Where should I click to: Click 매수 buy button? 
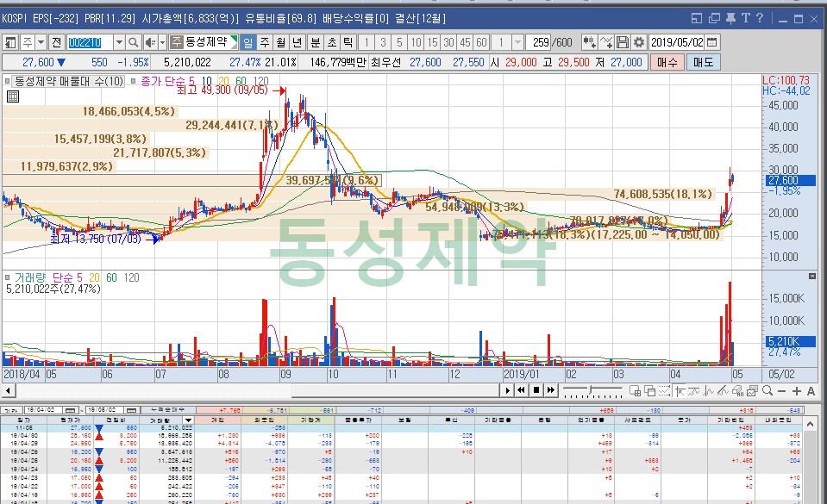tap(667, 62)
